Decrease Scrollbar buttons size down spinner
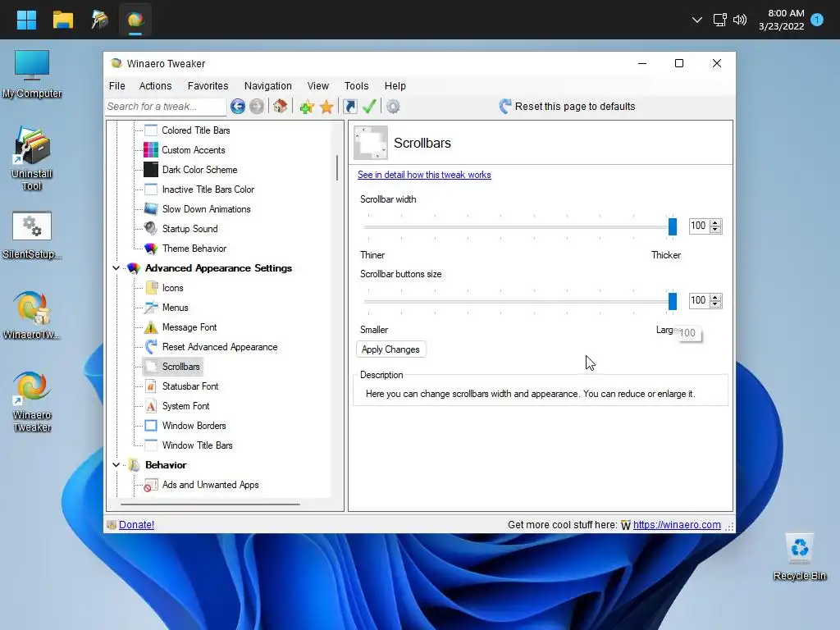 pyautogui.click(x=715, y=304)
